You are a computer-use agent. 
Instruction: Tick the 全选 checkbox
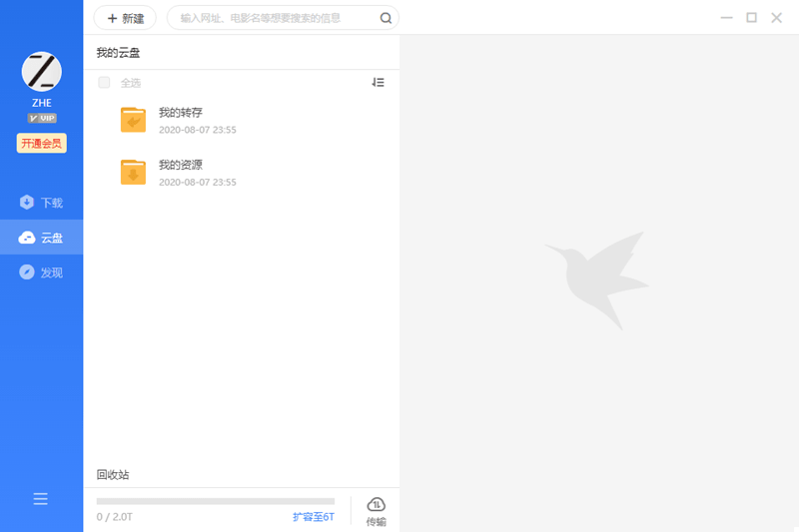point(104,83)
